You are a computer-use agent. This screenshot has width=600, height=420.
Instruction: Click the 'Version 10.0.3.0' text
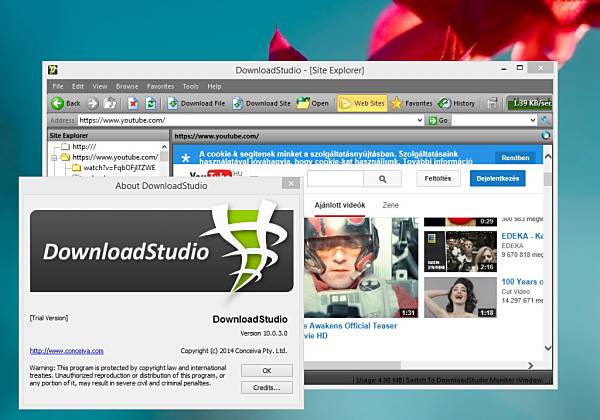click(x=264, y=334)
